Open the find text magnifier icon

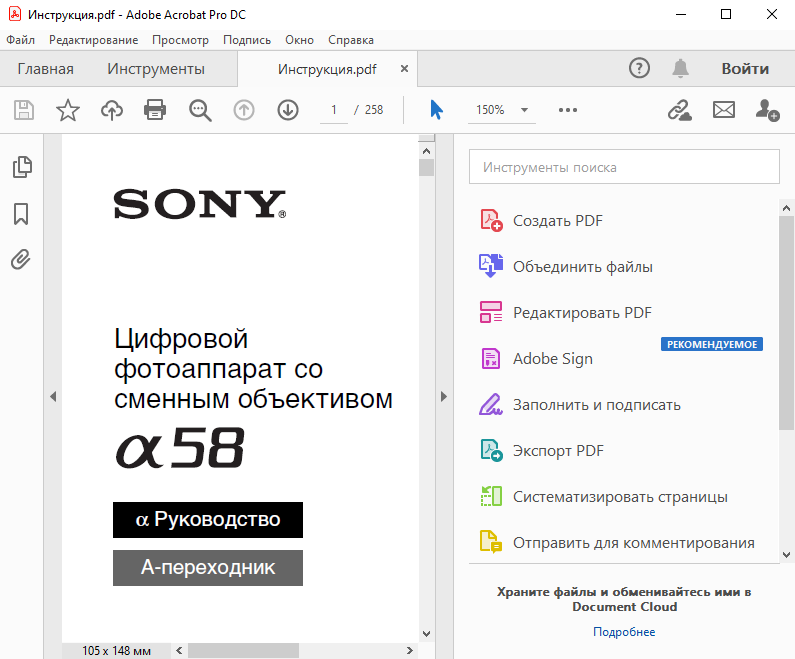click(200, 110)
